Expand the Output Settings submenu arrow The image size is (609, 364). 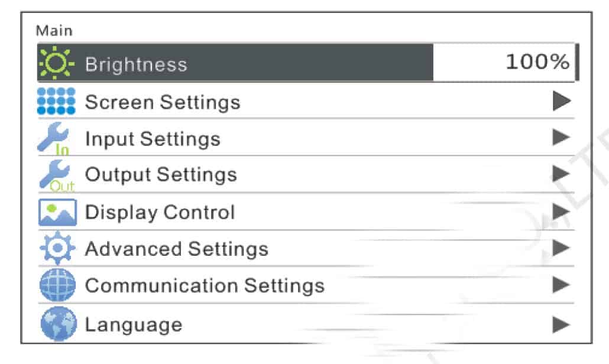coord(561,174)
